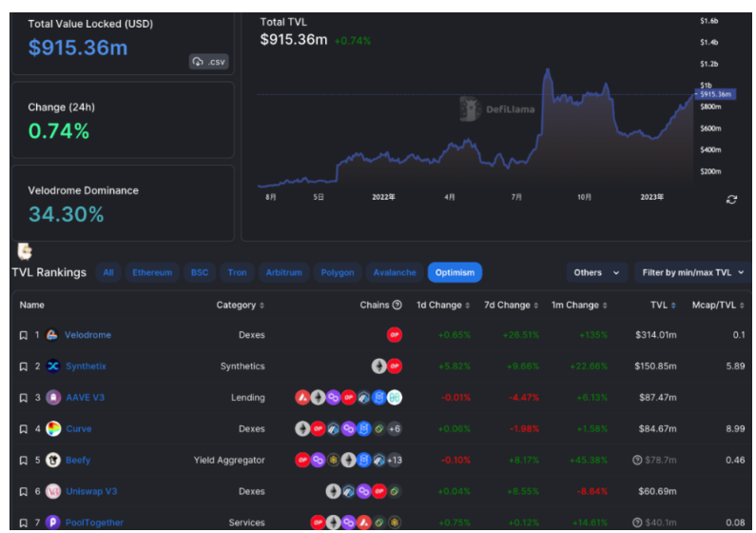
Task: Select the Arbitrum chain tab
Action: 284,272
